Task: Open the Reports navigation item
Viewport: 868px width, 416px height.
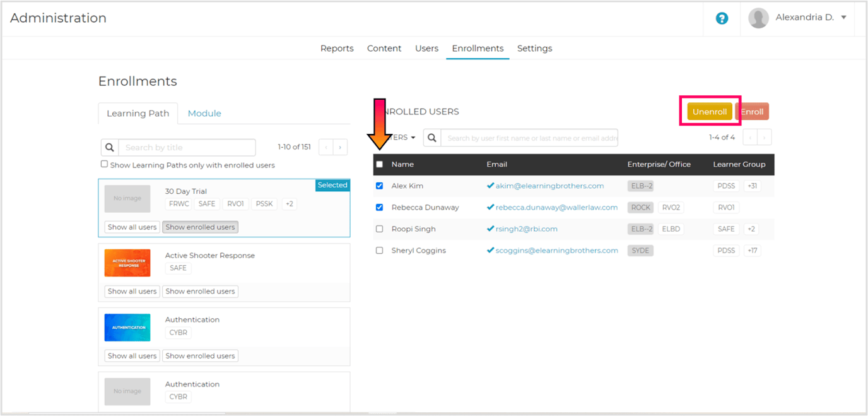Action: point(337,48)
